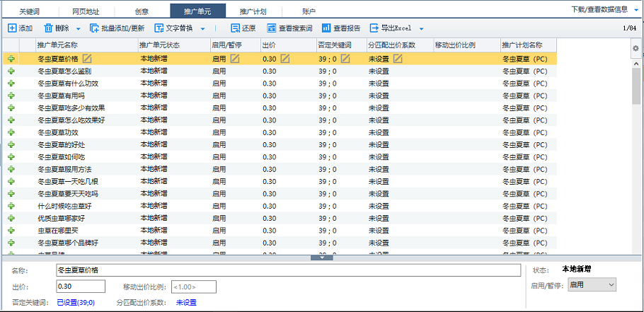Click the 删除 trash icon
This screenshot has height=312, width=644.
[x=48, y=28]
